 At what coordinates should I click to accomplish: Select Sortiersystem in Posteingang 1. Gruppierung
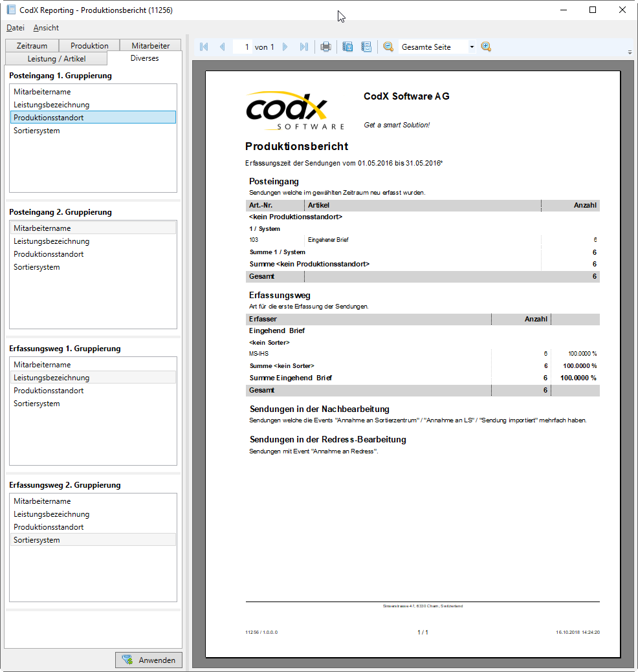click(93, 131)
